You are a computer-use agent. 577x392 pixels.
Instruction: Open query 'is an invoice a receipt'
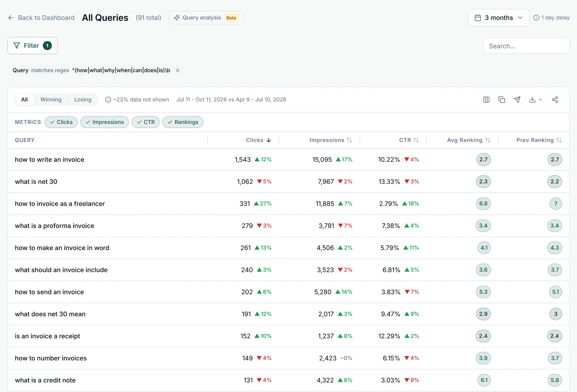click(x=48, y=336)
